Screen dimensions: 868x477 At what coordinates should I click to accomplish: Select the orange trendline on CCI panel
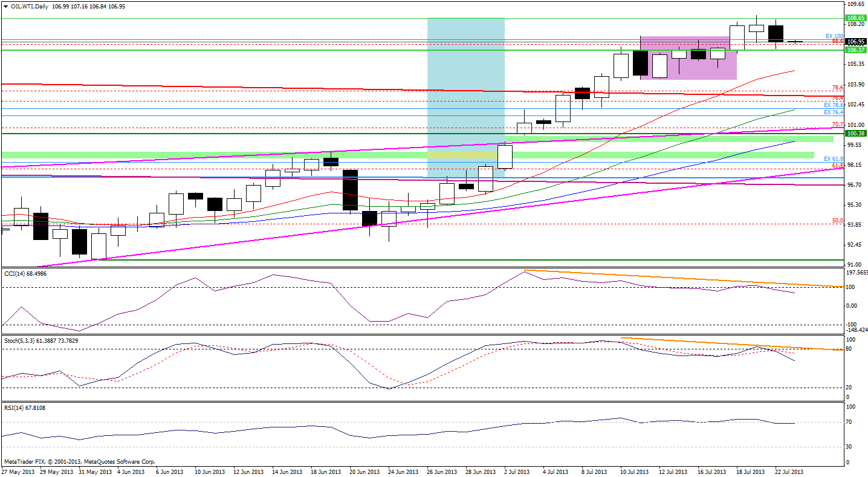[683, 278]
